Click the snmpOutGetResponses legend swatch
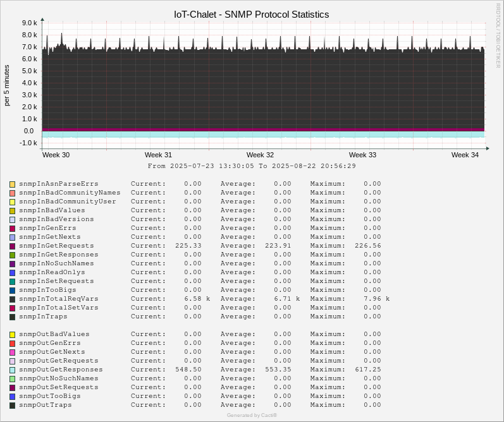This screenshot has width=504, height=422. [12, 370]
